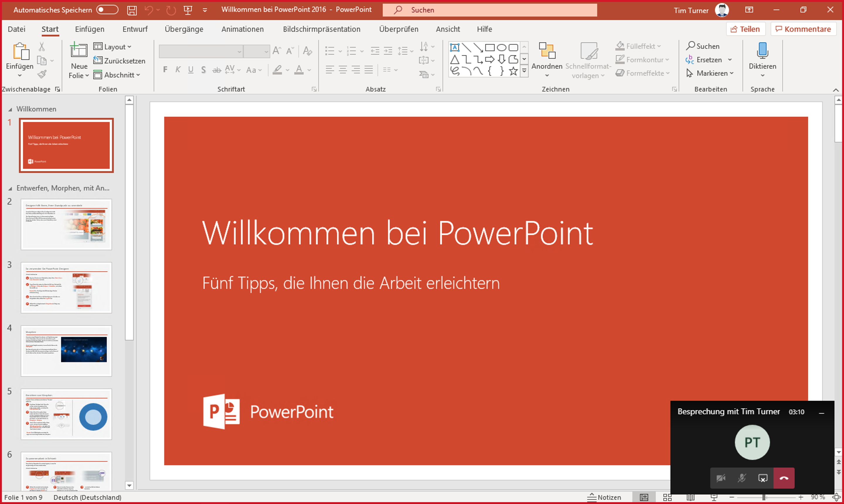Click the zoom slider handle
The image size is (844, 504).
[x=763, y=497]
